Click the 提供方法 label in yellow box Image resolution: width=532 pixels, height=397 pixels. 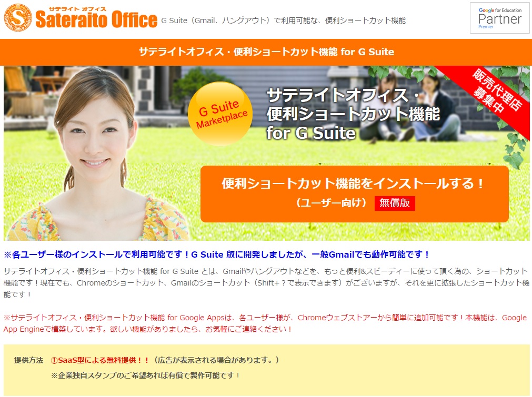click(x=28, y=360)
